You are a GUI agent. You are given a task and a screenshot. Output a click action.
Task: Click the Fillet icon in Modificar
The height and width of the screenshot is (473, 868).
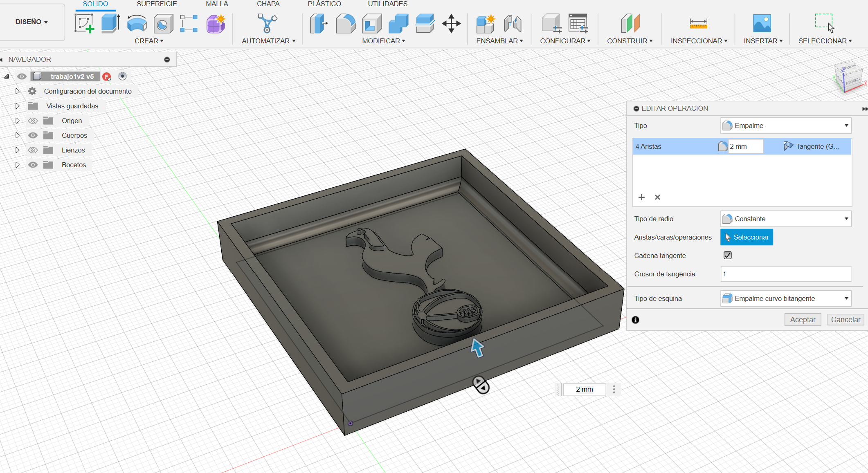[x=345, y=23]
